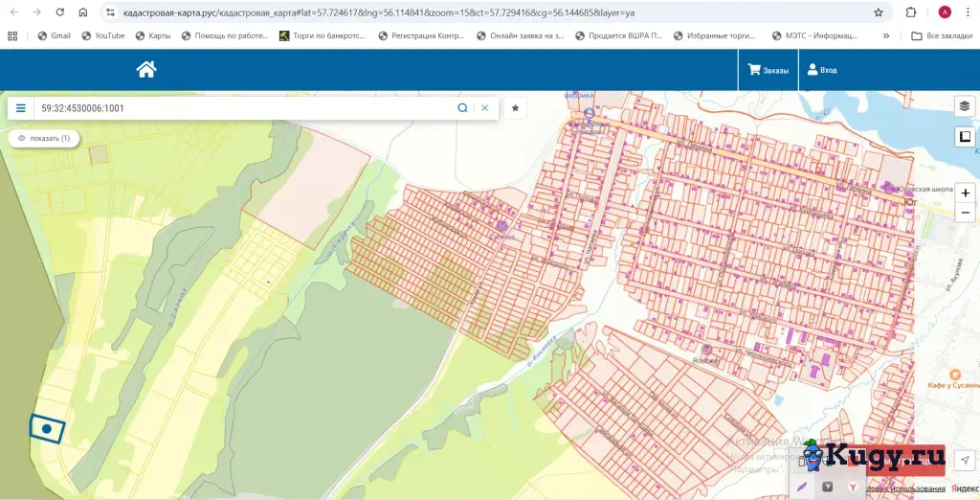The image size is (980, 500).
Task: Clear the cadastral number search field
Action: coord(485,108)
